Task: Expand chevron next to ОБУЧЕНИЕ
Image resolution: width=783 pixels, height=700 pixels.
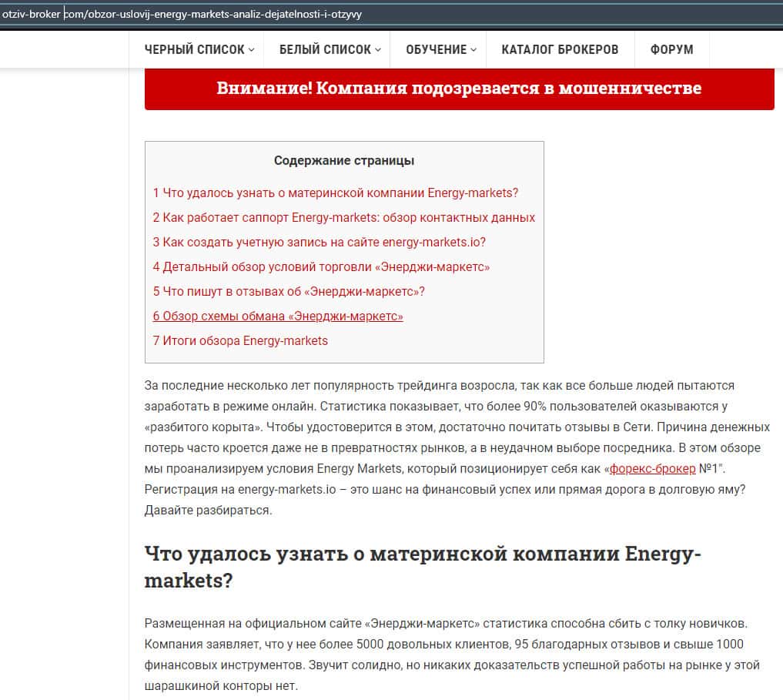Action: 473,49
